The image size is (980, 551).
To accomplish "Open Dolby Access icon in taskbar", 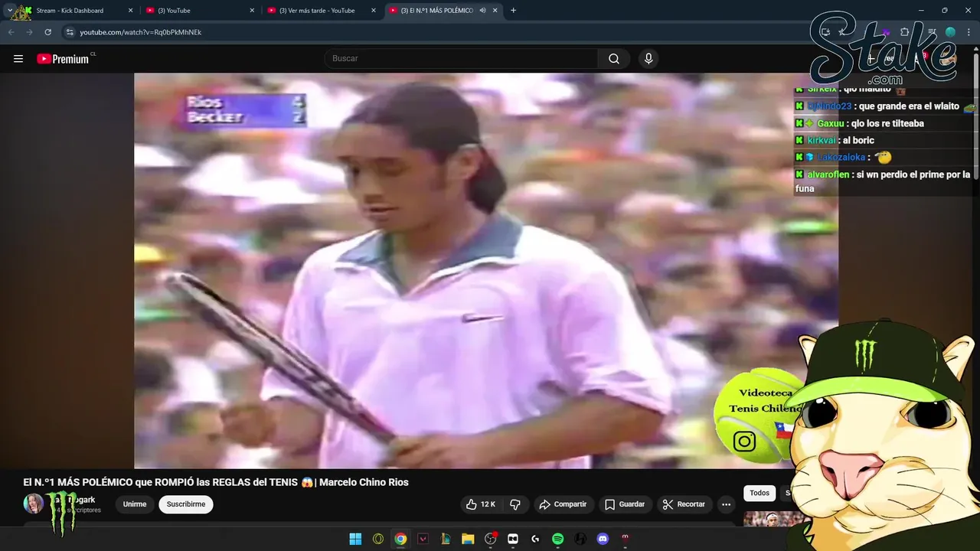I will click(513, 539).
